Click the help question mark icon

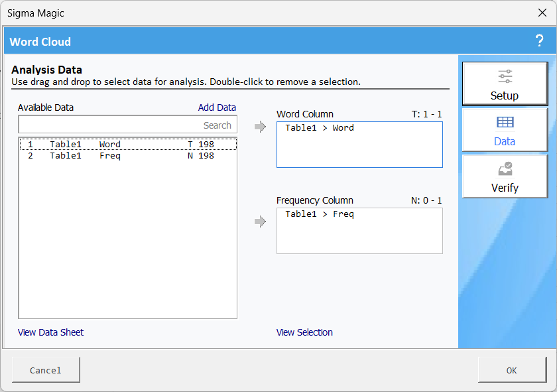[x=539, y=41]
